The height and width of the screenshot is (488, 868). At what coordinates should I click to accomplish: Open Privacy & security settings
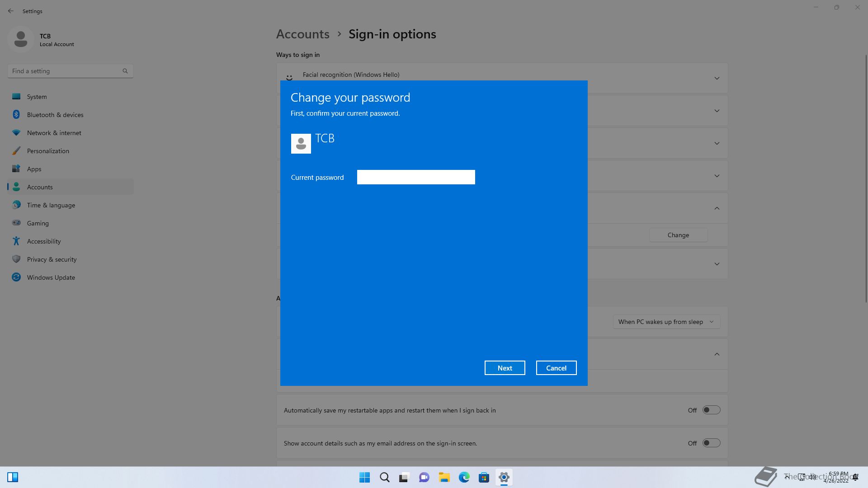click(x=71, y=259)
